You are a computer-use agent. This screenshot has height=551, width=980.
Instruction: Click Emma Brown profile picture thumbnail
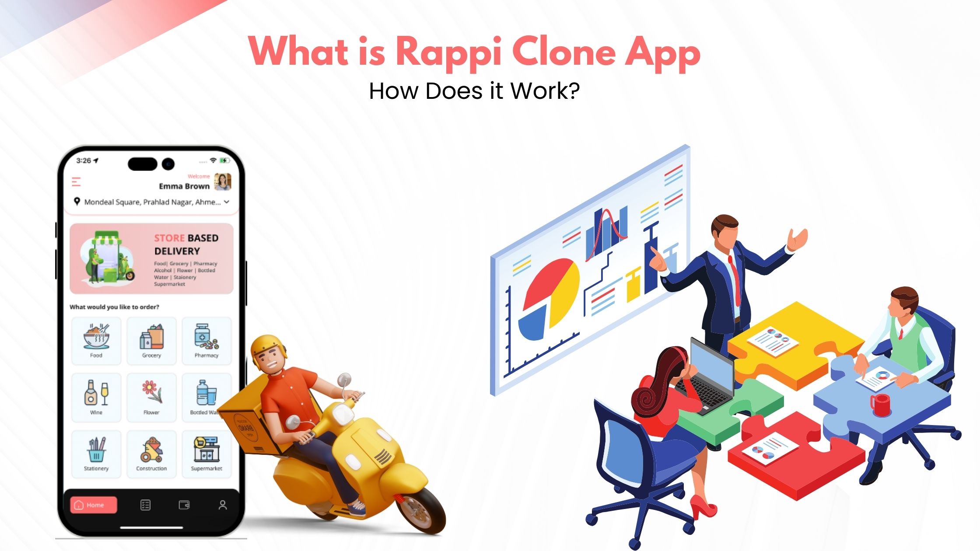pyautogui.click(x=224, y=181)
